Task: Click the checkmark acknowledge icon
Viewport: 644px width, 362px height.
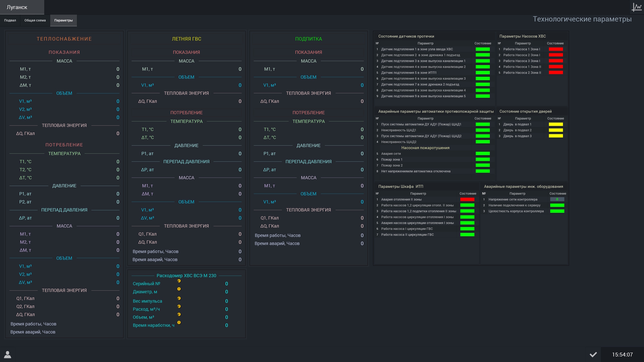Action: [x=593, y=355]
